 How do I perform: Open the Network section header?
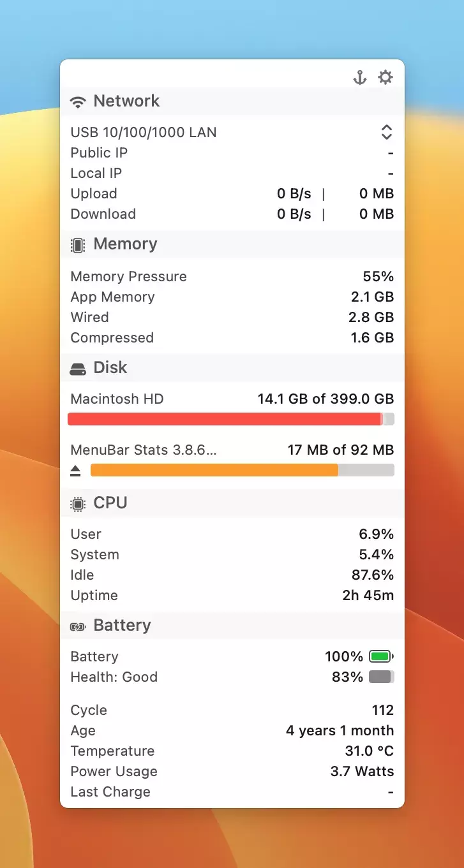coord(126,101)
